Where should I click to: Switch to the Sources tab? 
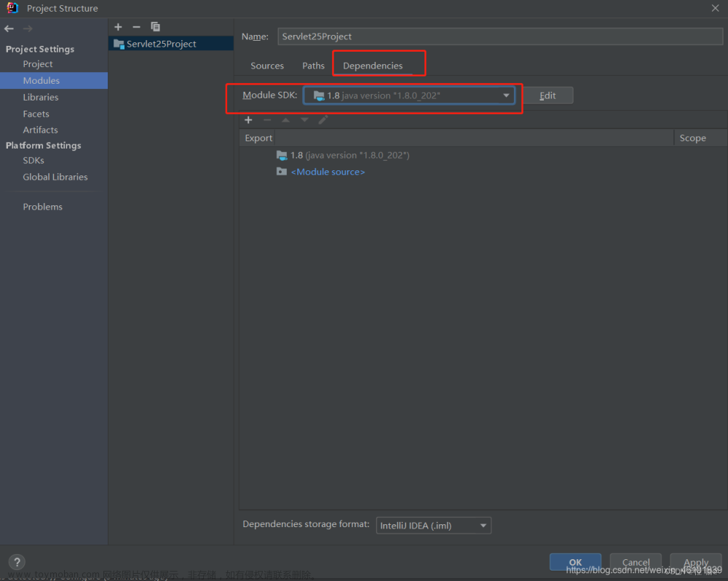(x=267, y=66)
